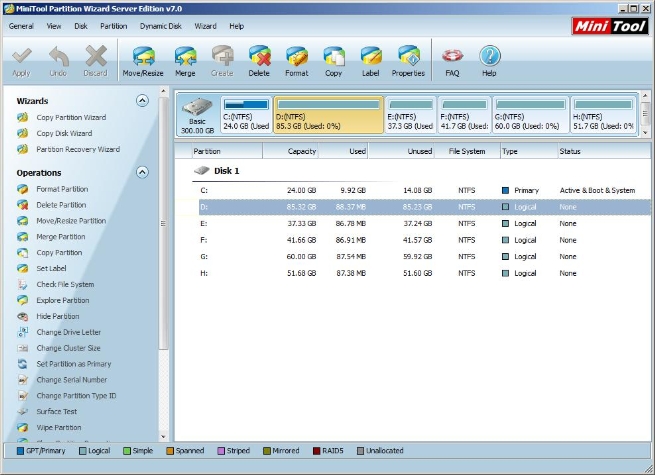This screenshot has width=655, height=475.
Task: Click the Help question mark icon
Action: coord(490,56)
